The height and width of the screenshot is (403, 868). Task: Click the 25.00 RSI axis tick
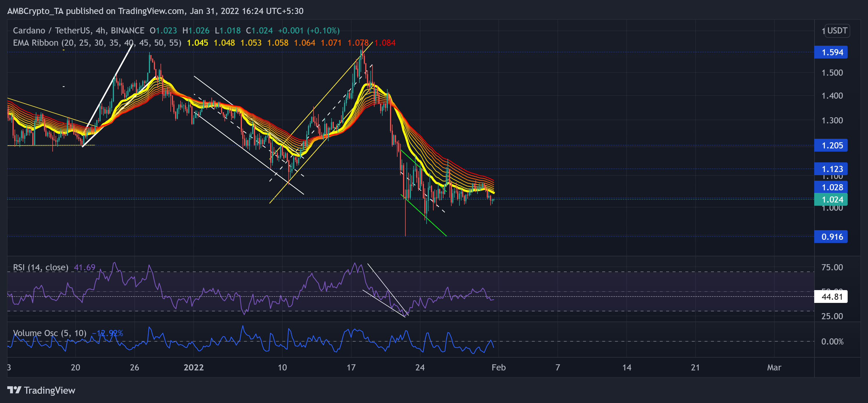[x=832, y=316]
